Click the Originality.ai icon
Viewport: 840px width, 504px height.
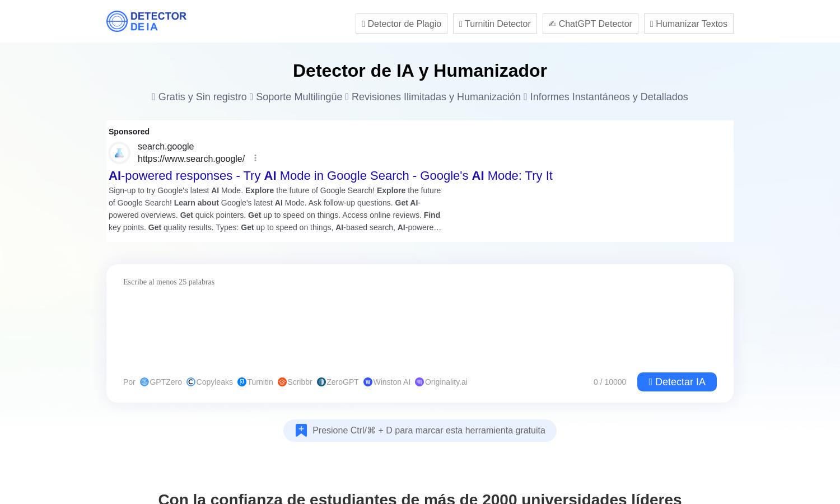(x=419, y=382)
